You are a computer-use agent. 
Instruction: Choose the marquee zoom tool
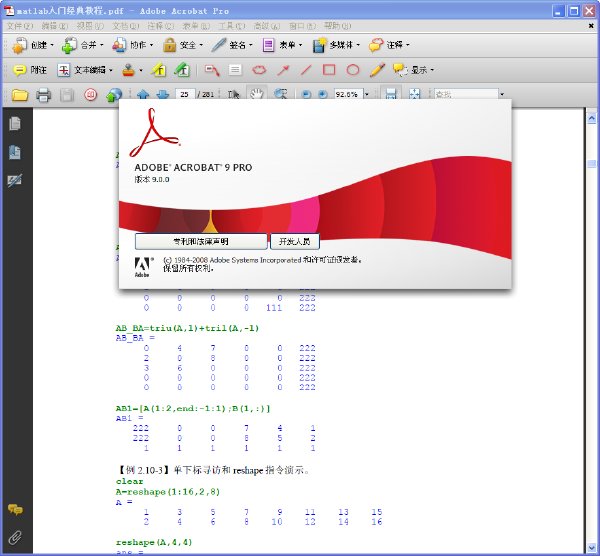click(281, 94)
